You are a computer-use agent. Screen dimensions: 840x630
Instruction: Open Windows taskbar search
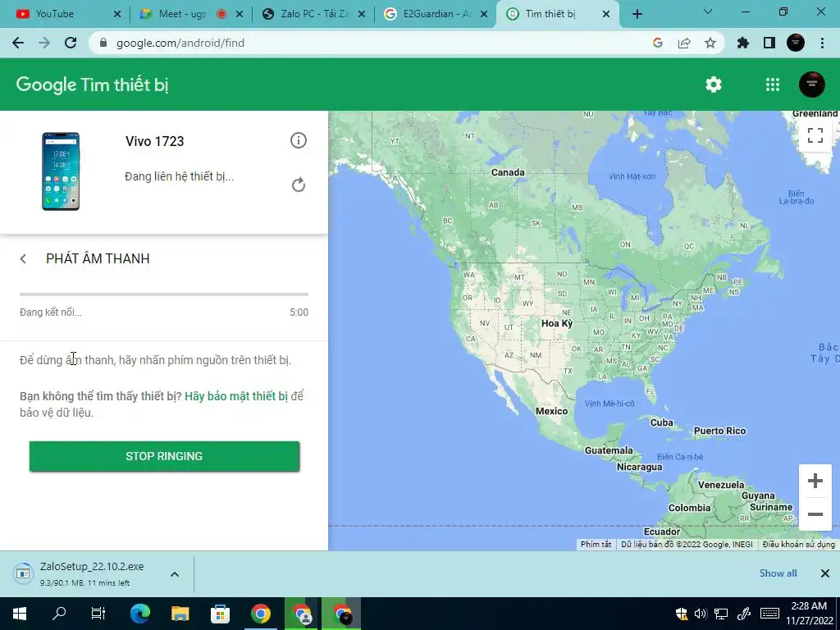coord(59,614)
